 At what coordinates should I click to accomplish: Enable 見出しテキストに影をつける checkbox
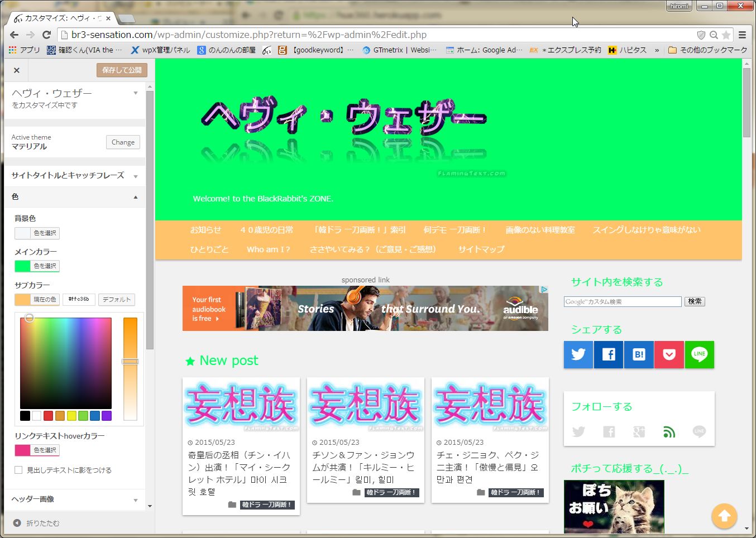point(18,470)
